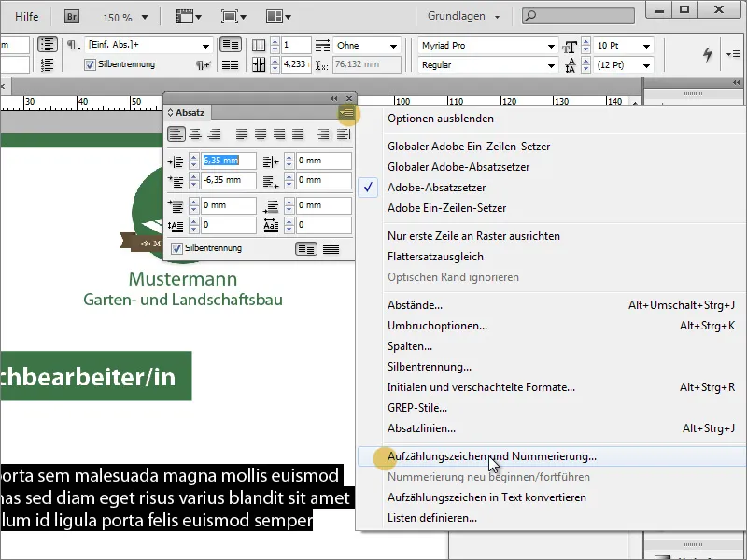Collapse the Absatz panel with the double-arrow icon
Screen dimensions: 747x560
click(334, 98)
